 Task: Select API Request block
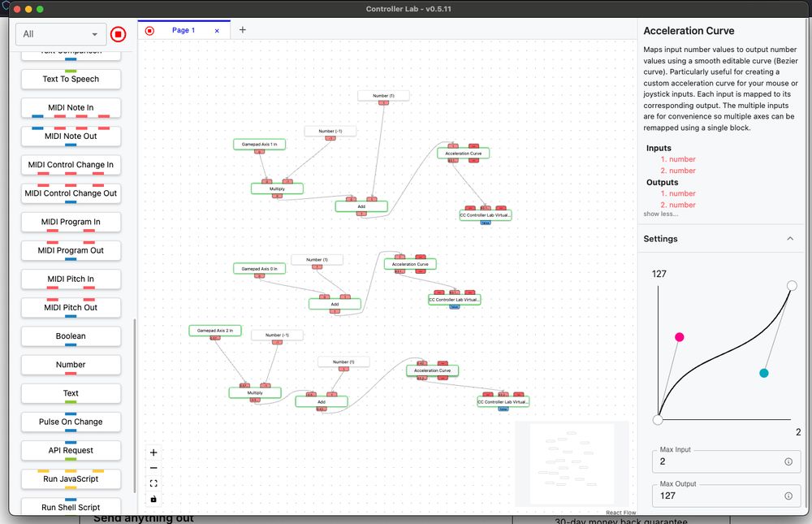(x=71, y=450)
